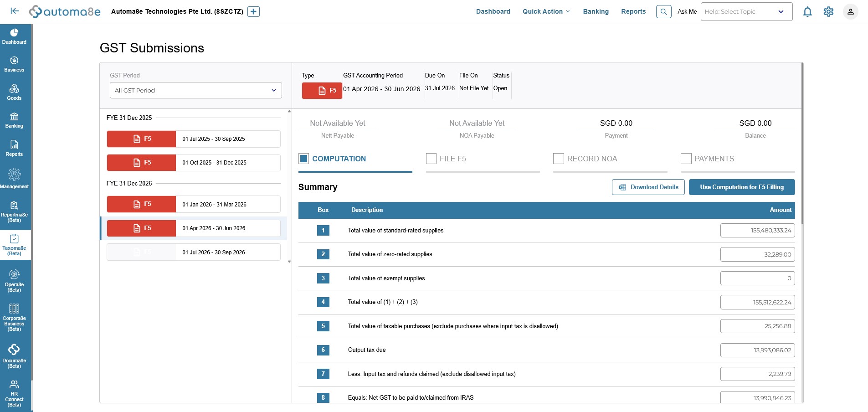868x412 pixels.
Task: Toggle the COMPUTATION step checkbox
Action: point(303,159)
